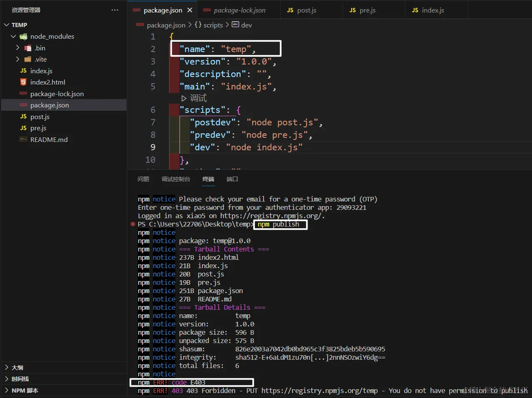Image resolution: width=532 pixels, height=398 pixels.
Task: Collapse the node_modules folder tree
Action: 13,37
